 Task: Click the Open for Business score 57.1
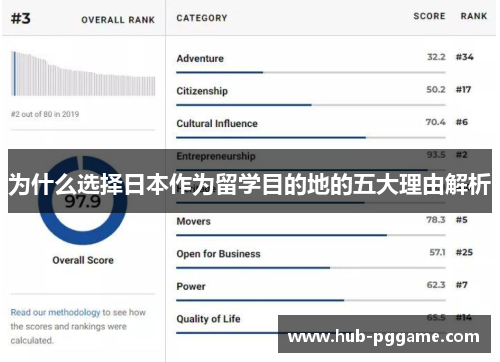(x=437, y=252)
